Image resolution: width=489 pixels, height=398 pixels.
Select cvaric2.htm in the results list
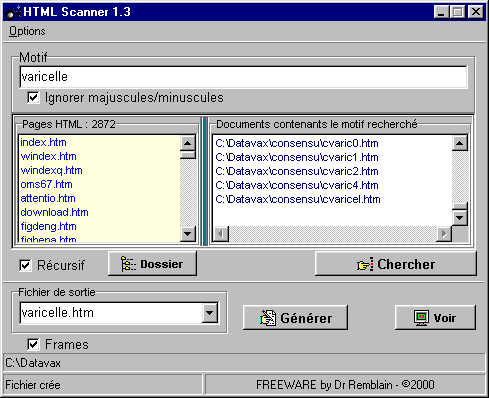coord(297,171)
